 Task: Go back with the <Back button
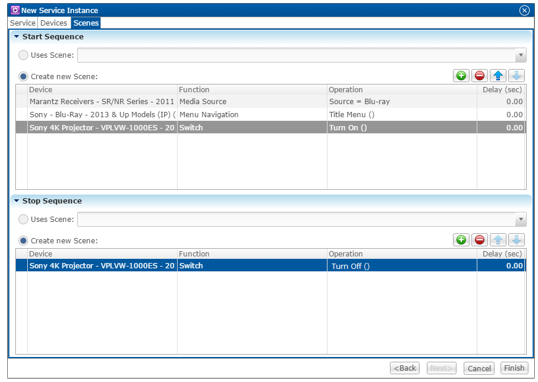click(x=405, y=368)
